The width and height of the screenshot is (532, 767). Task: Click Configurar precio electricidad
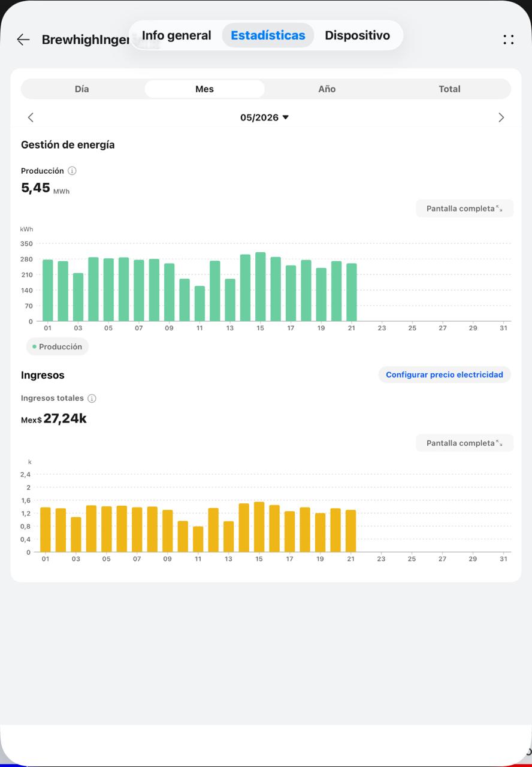445,375
